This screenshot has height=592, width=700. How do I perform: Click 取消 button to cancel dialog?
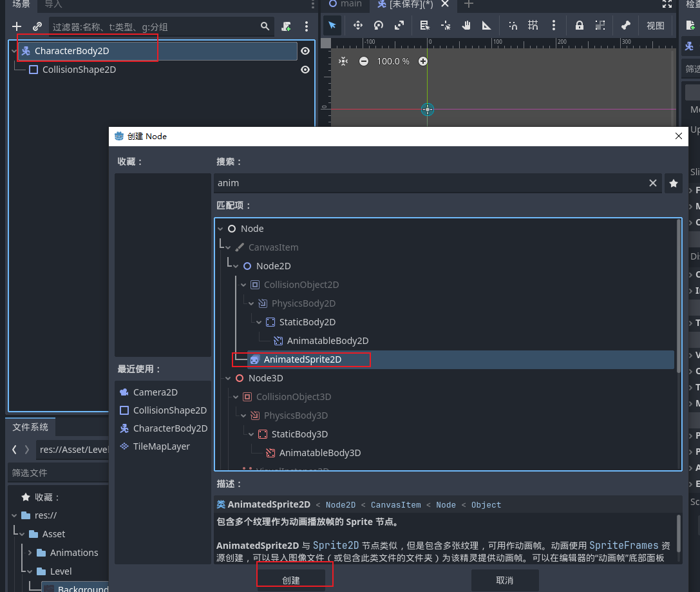point(504,580)
